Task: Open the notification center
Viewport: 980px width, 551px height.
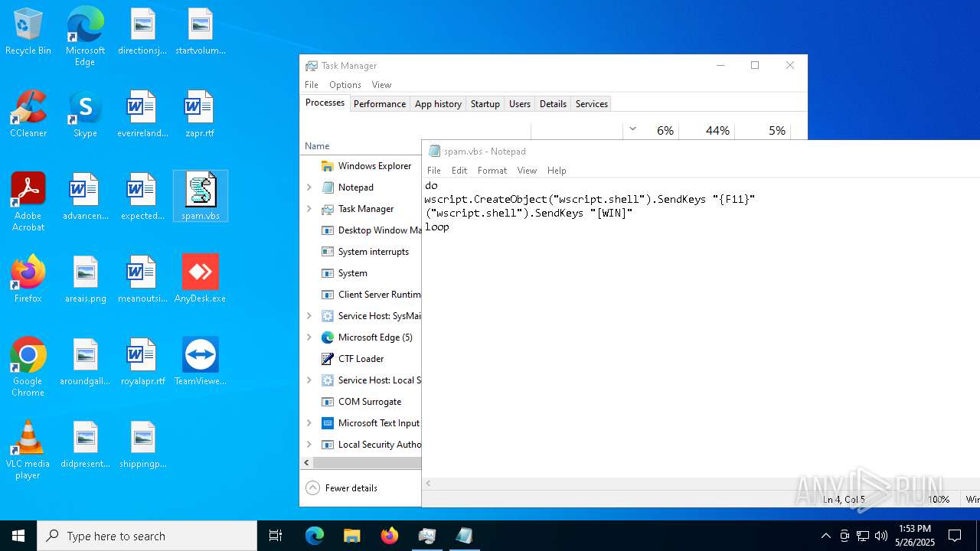Action: point(955,536)
